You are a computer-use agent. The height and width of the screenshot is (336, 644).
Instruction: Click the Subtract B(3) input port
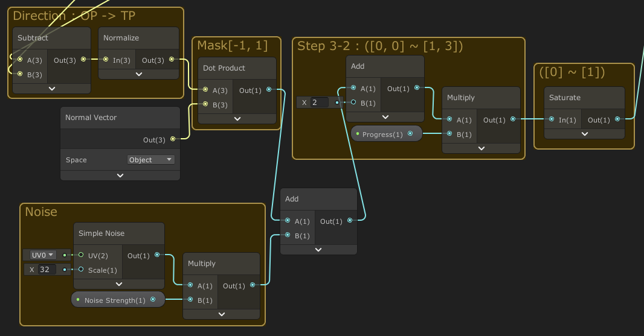tap(20, 74)
